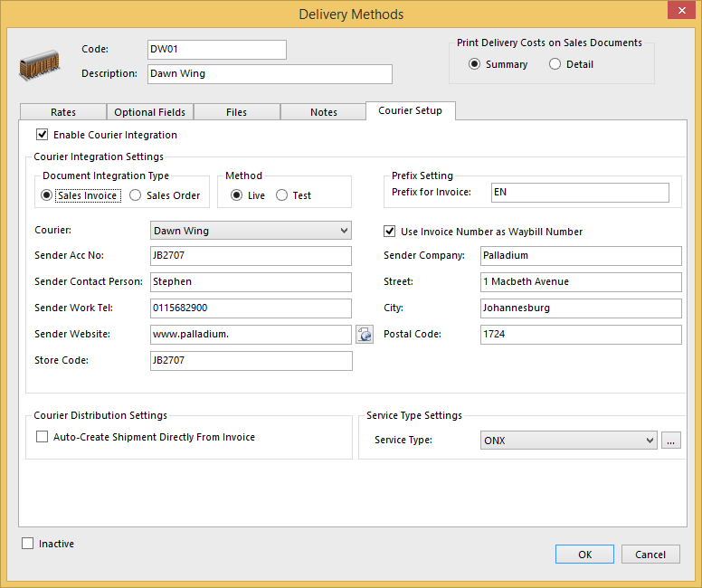This screenshot has width=702, height=588.
Task: Tick the Inactive checkbox
Action: coord(28,543)
